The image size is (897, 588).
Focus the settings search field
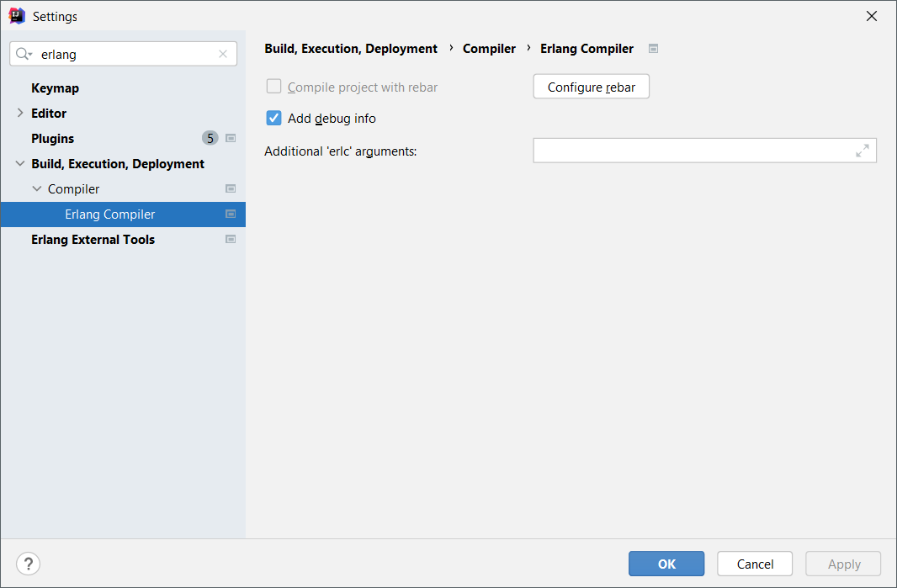point(123,54)
